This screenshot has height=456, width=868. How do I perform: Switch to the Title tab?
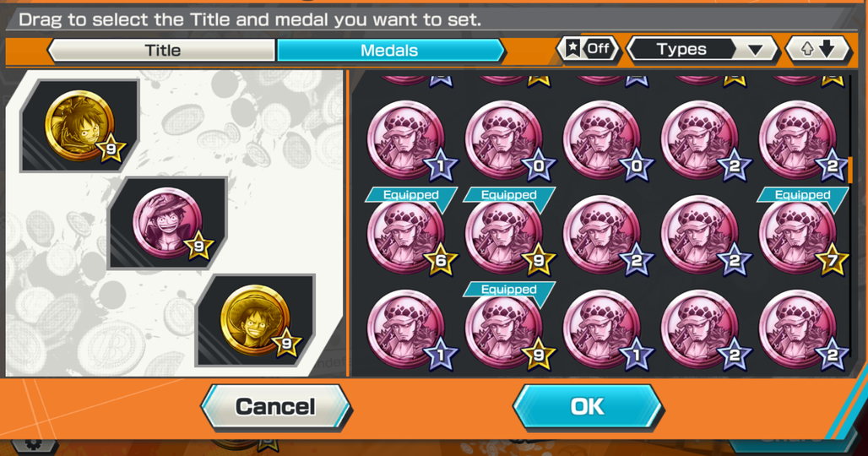click(x=161, y=51)
